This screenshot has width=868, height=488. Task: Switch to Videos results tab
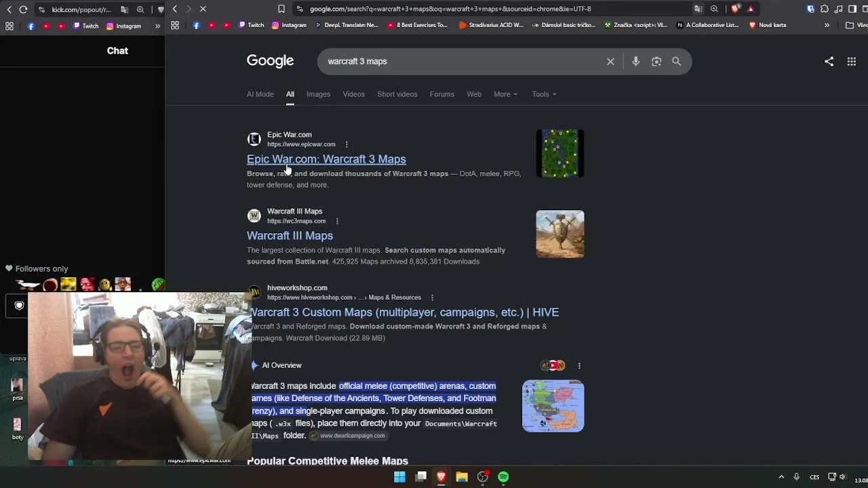coord(353,94)
